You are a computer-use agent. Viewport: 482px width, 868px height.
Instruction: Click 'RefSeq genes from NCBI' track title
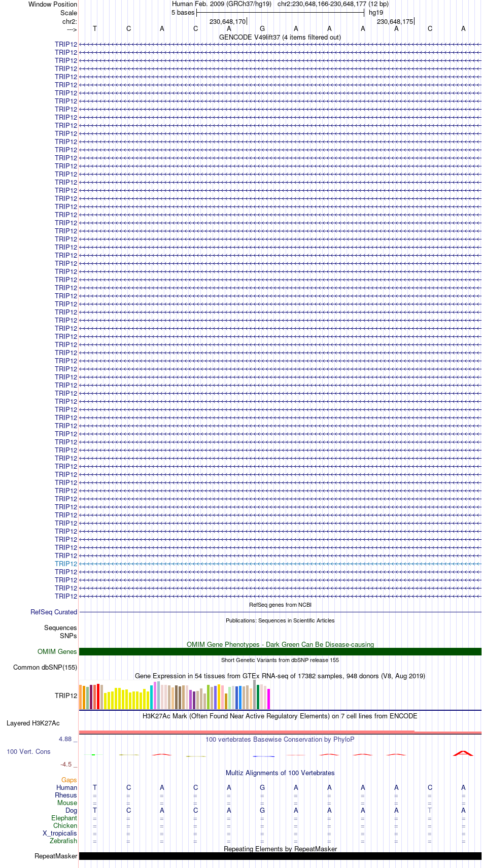(x=280, y=605)
